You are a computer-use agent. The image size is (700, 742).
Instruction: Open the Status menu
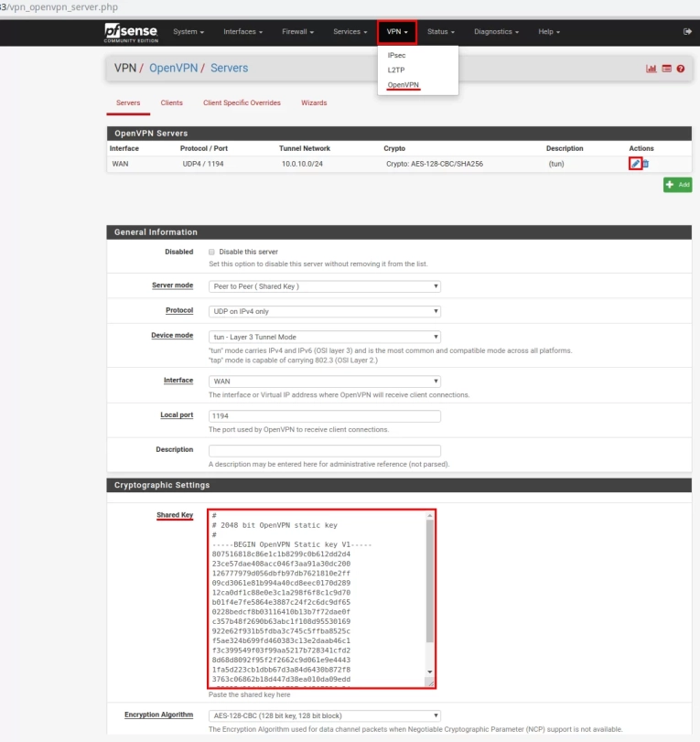point(441,32)
